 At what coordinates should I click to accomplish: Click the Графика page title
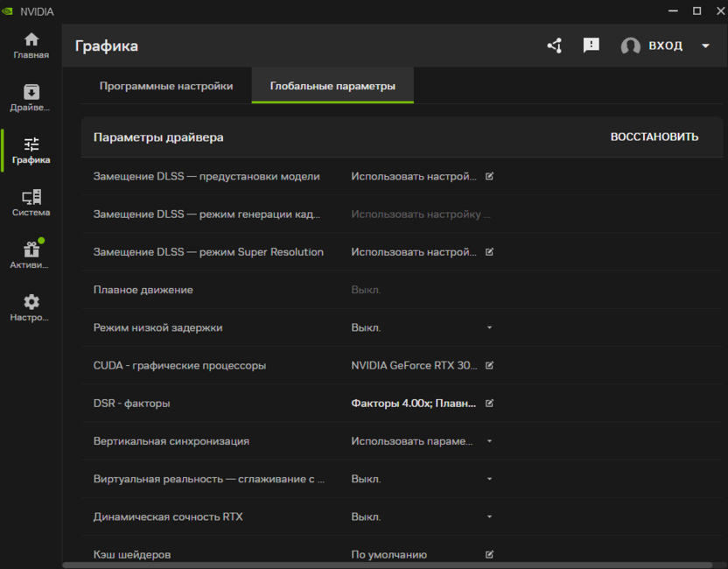pyautogui.click(x=107, y=46)
